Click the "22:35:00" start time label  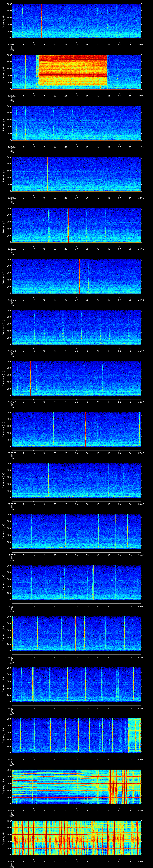[12, 402]
